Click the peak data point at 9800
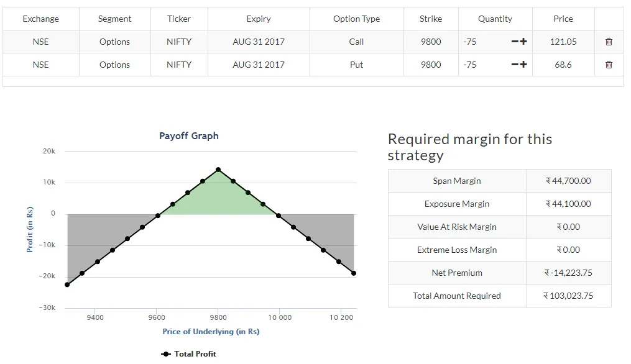Image resolution: width=631 pixels, height=364 pixels. tap(218, 170)
